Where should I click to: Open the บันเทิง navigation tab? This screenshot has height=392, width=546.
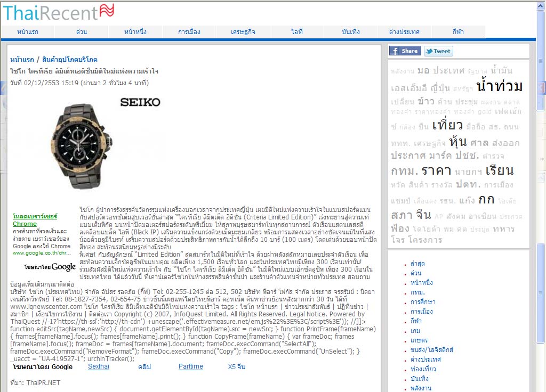point(351,31)
